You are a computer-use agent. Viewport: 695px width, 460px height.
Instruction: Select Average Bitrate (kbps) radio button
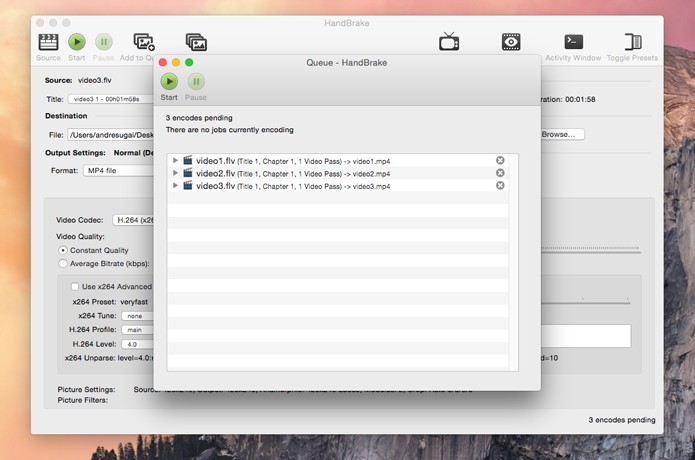pyautogui.click(x=63, y=264)
